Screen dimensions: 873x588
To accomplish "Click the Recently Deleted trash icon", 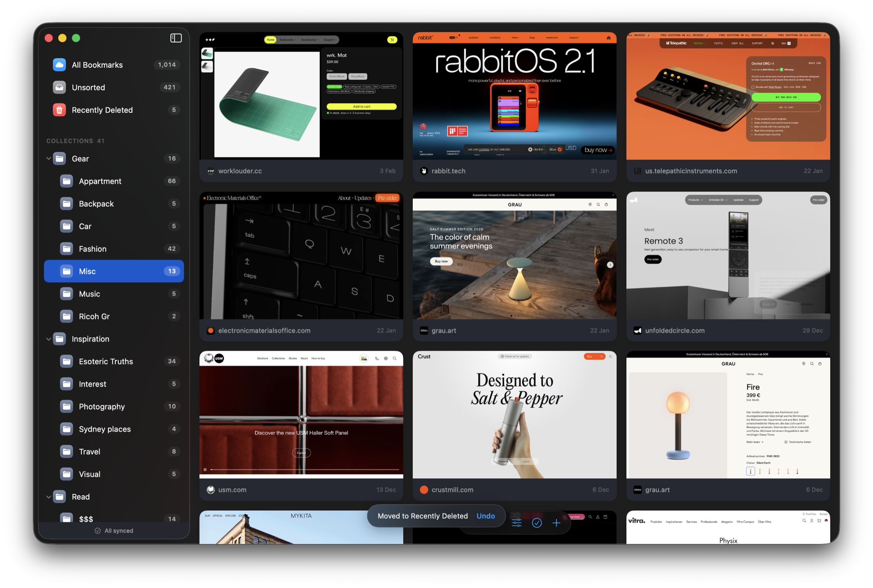I will [x=60, y=110].
